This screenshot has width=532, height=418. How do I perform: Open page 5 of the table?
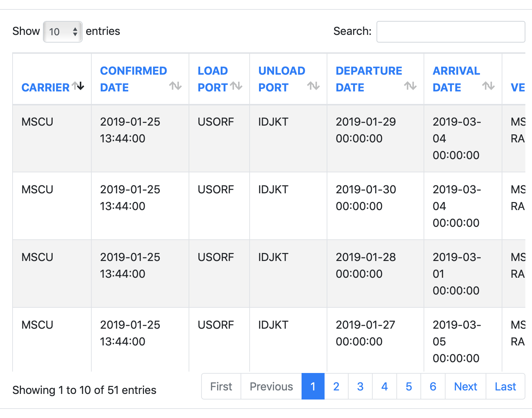(409, 386)
